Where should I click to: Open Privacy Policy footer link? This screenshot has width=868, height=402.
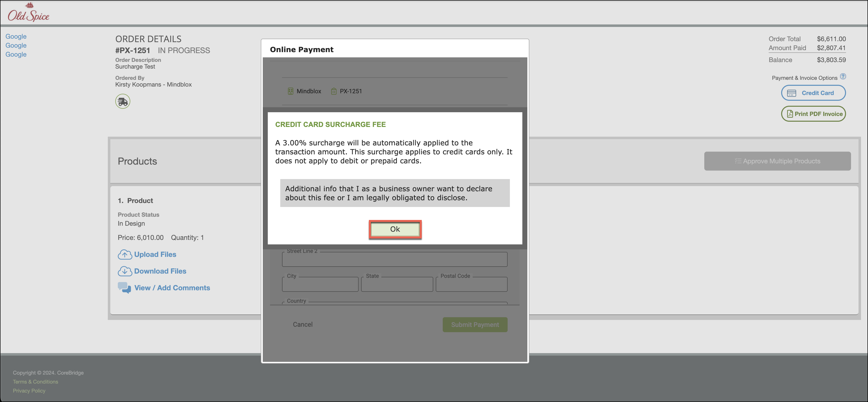point(29,391)
